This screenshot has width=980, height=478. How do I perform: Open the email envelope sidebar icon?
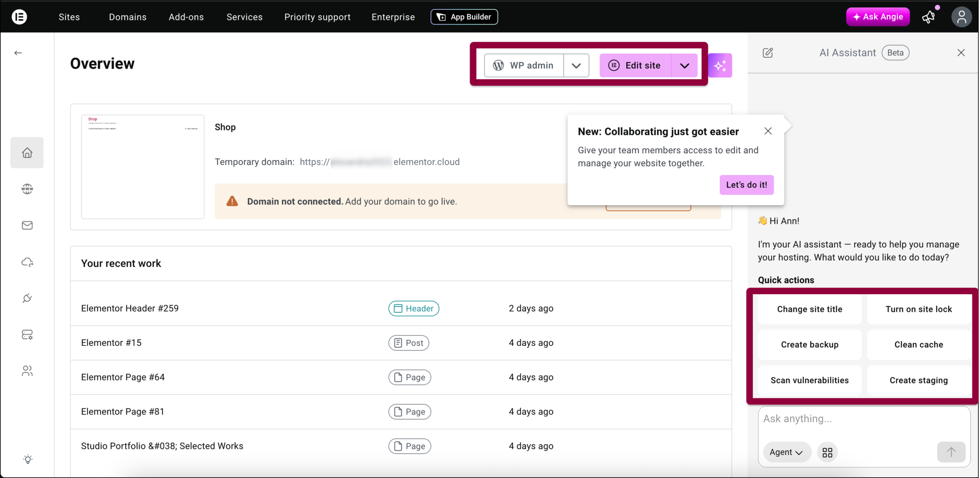click(27, 225)
